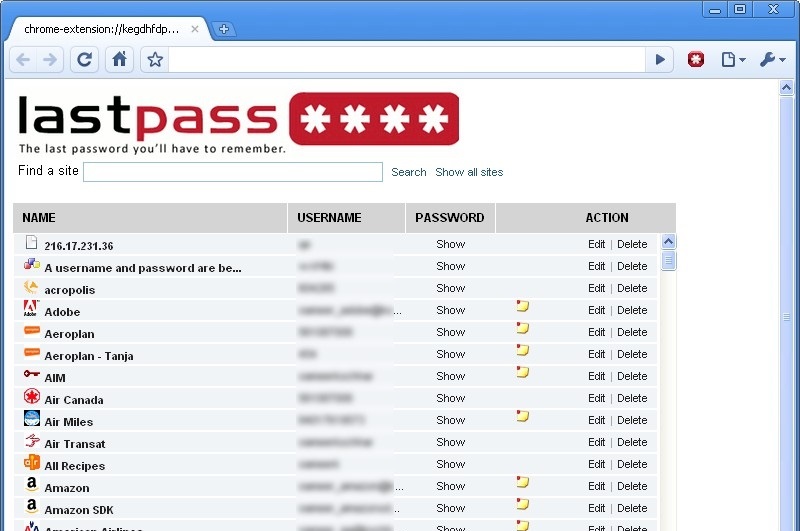Open the Amazon note icon
This screenshot has height=531, width=800.
[522, 482]
